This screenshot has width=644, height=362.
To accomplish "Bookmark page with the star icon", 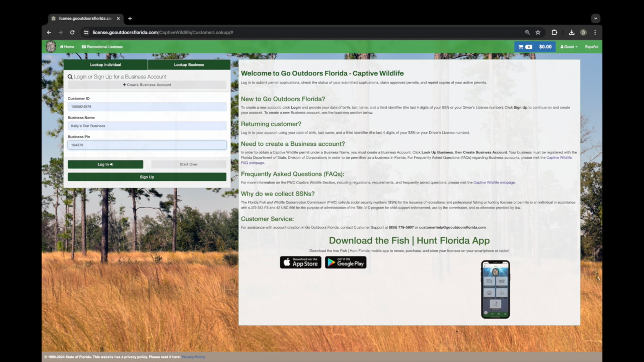I will point(538,32).
